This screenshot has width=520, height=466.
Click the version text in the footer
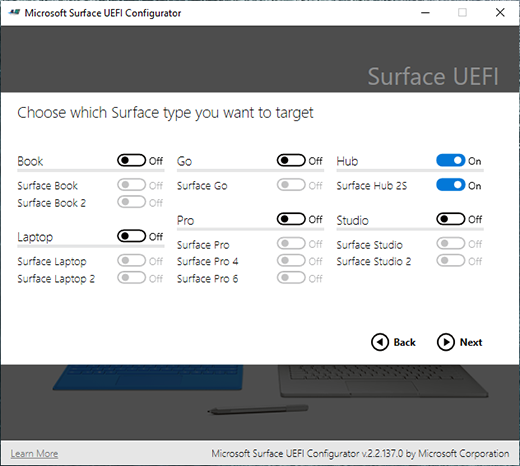pyautogui.click(x=360, y=454)
